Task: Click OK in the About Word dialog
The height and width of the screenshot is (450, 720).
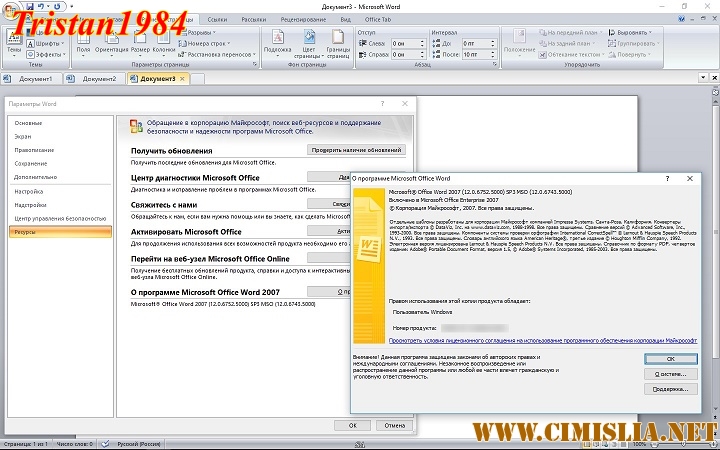Action: click(x=669, y=358)
